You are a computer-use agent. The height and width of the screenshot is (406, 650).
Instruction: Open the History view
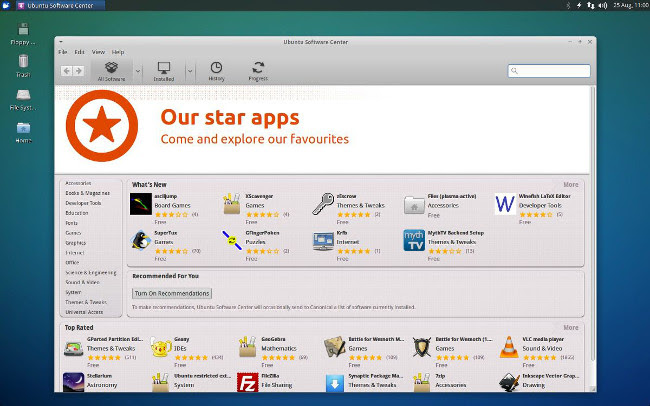[x=216, y=71]
